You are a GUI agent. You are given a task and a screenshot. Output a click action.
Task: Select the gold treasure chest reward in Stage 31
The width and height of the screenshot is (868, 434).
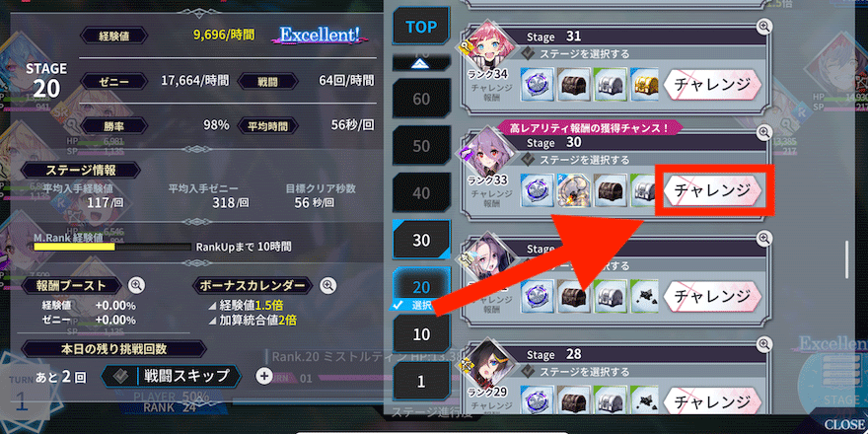[644, 84]
